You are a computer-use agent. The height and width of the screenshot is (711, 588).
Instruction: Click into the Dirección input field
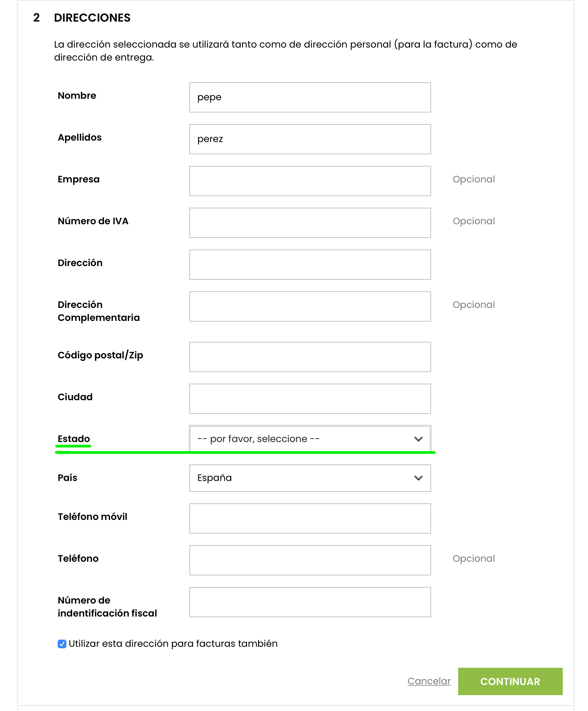[310, 265]
